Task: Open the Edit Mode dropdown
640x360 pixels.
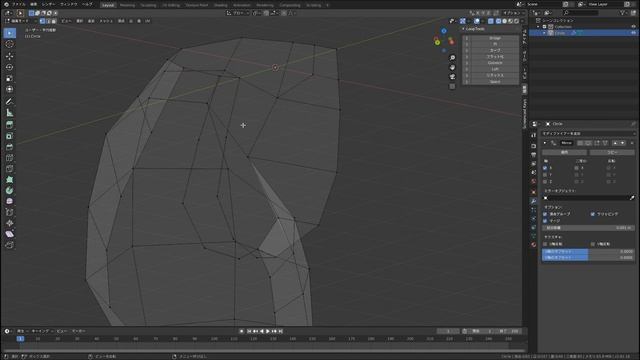Action: coord(20,21)
